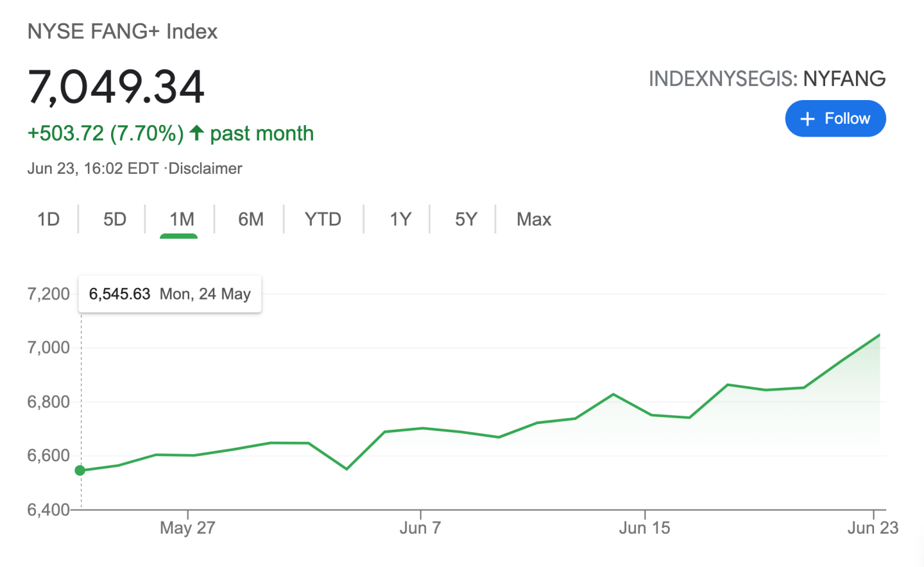Click the Jun 23 x-axis label

(873, 528)
